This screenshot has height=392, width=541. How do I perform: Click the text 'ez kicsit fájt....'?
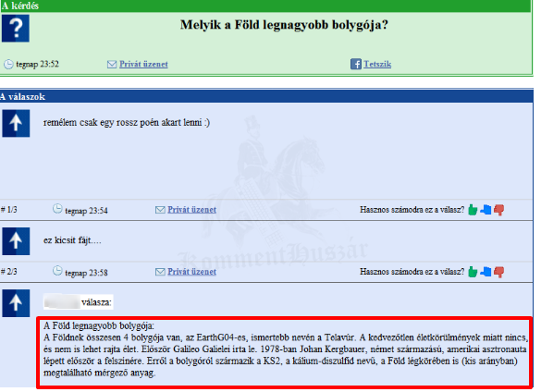pos(72,240)
